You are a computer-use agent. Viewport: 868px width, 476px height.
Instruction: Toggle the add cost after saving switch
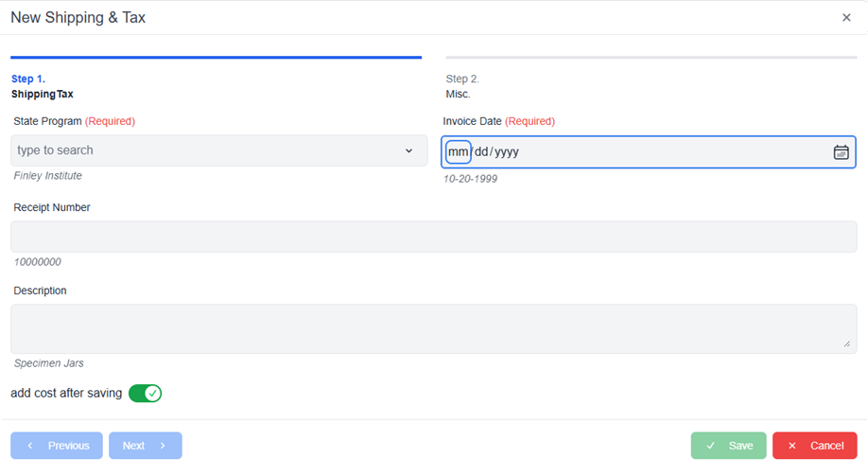coord(145,394)
